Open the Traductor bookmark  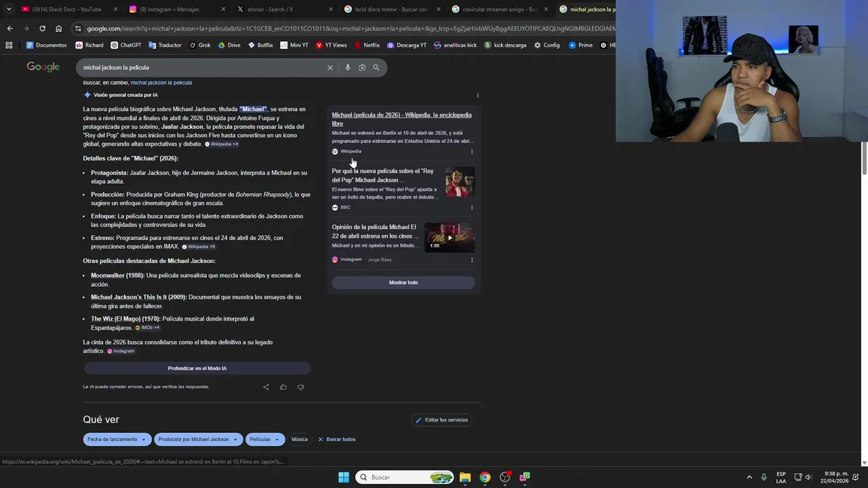[x=165, y=45]
